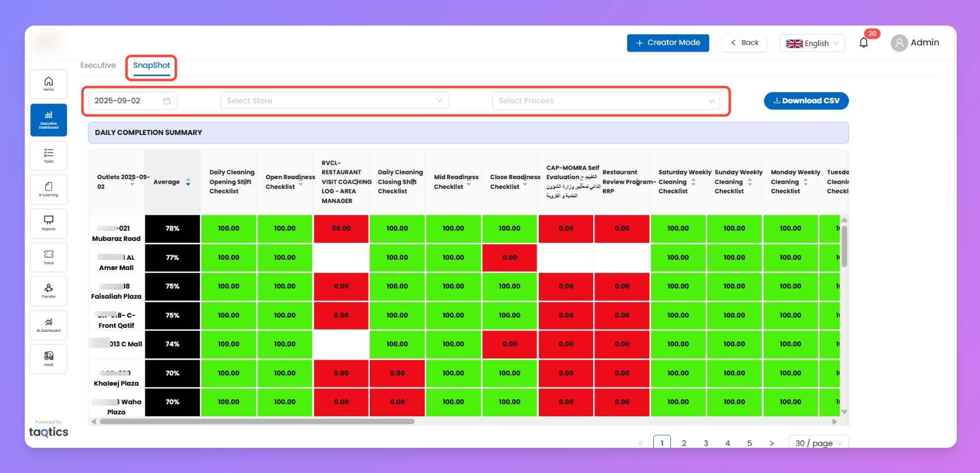This screenshot has width=980, height=473.
Task: Go to page 4 of the table
Action: coord(728,443)
